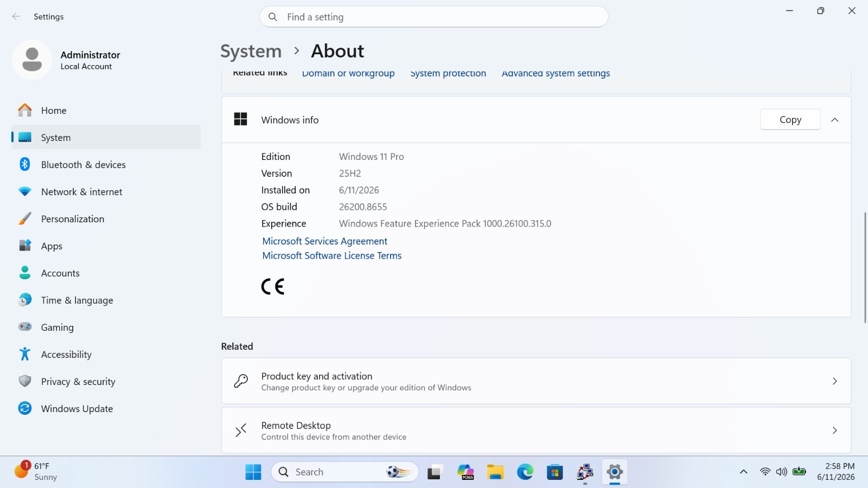Click the Settings gear in the taskbar
868x488 pixels.
[615, 472]
